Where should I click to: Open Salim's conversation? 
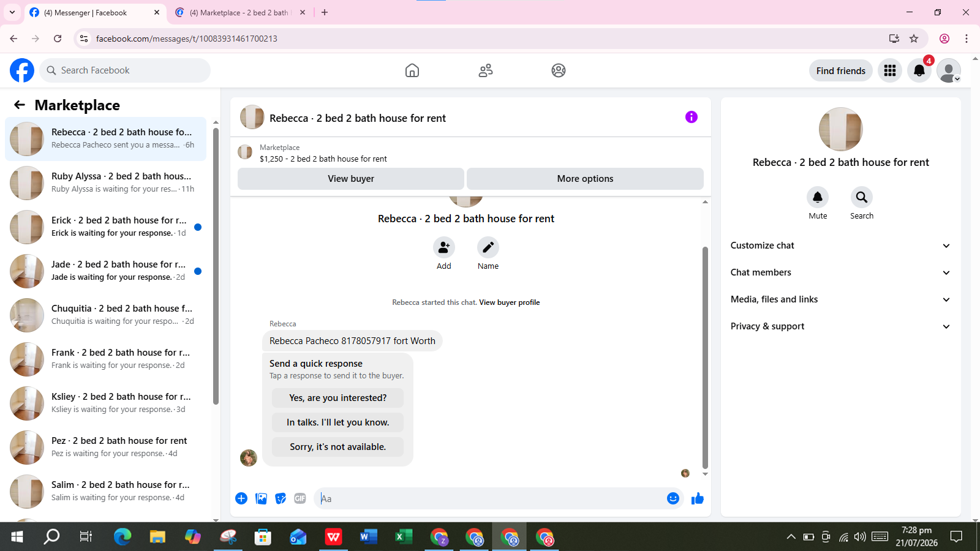coord(105,492)
